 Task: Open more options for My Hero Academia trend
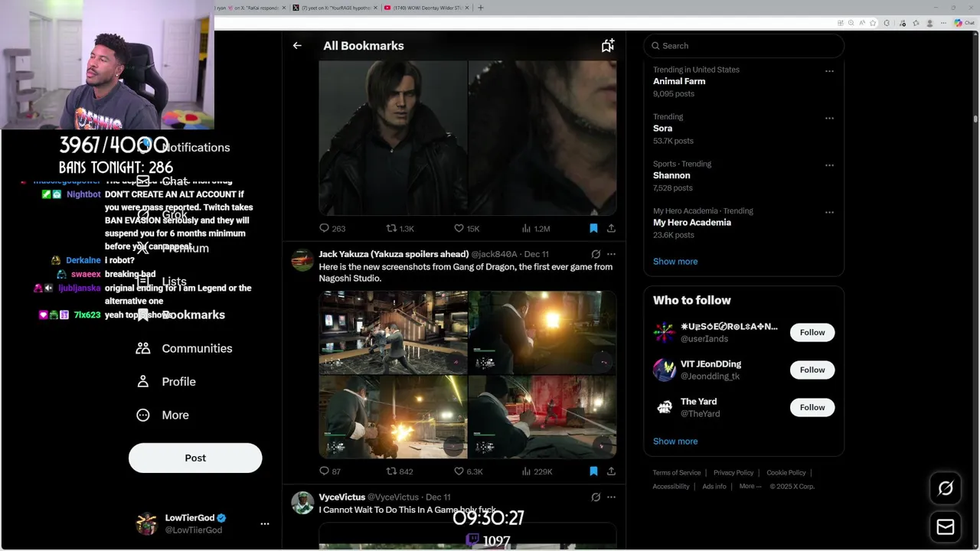point(829,213)
